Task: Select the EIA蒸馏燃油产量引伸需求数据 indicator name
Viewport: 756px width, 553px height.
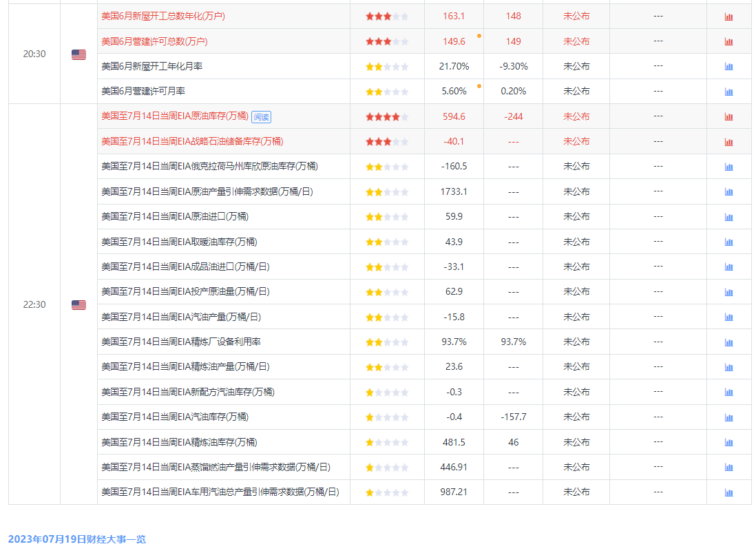Action: coord(216,467)
